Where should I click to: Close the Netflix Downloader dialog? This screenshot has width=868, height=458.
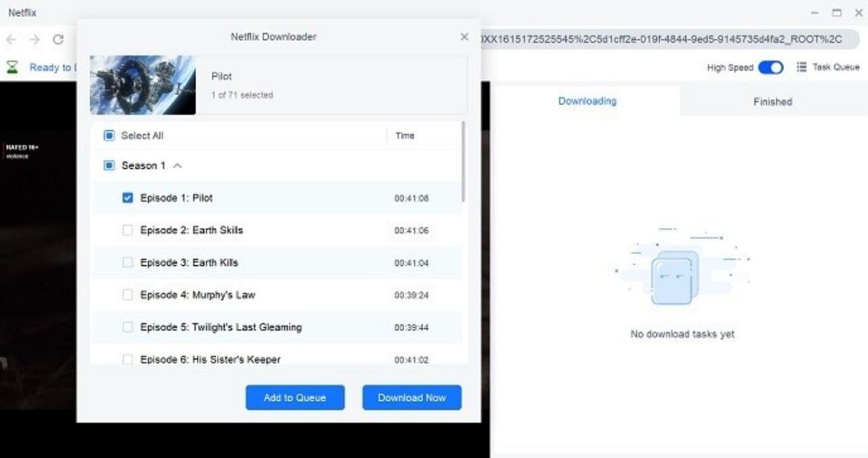click(465, 37)
